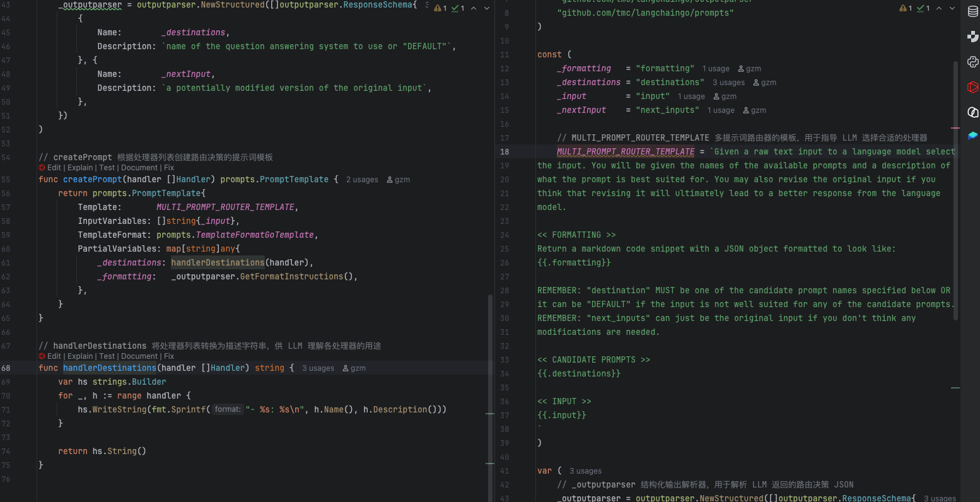Show 1 usage of _nextInput constant
Image resolution: width=980 pixels, height=502 pixels.
click(721, 110)
